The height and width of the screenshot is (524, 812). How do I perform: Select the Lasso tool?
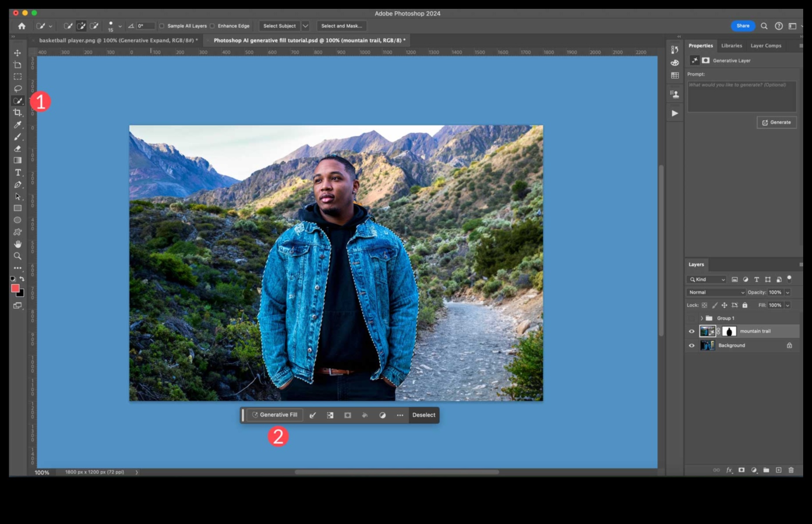[18, 88]
